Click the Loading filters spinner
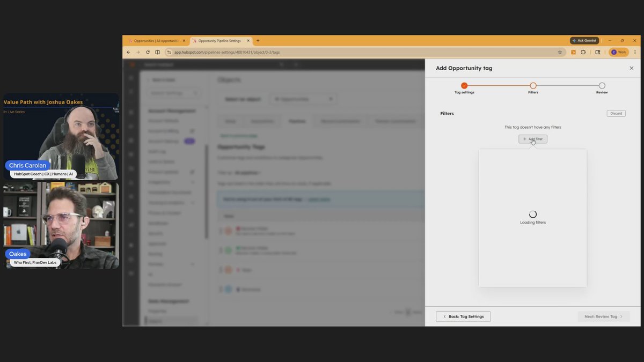Viewport: 644px width, 362px height. pyautogui.click(x=533, y=214)
